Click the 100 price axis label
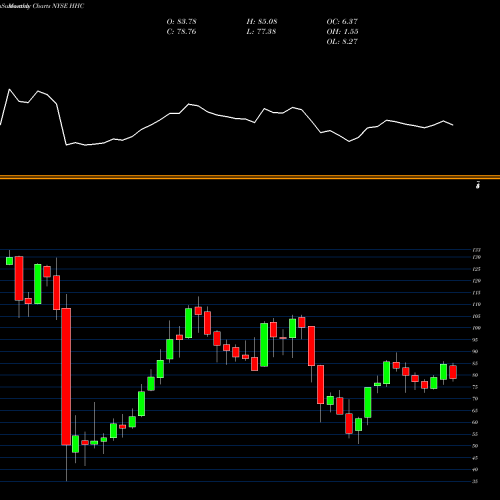 [x=476, y=328]
